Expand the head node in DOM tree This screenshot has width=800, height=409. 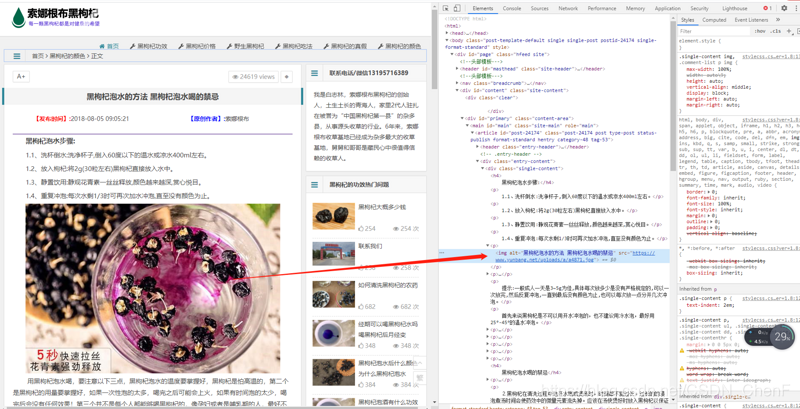[x=447, y=33]
